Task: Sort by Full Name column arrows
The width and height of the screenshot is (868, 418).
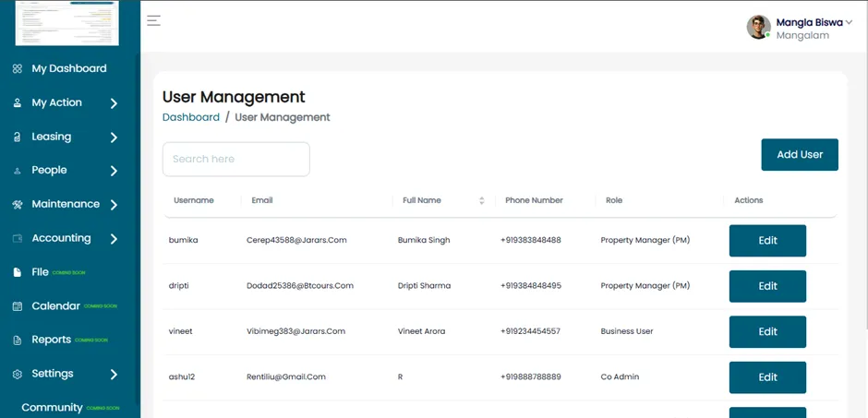Action: pyautogui.click(x=482, y=201)
